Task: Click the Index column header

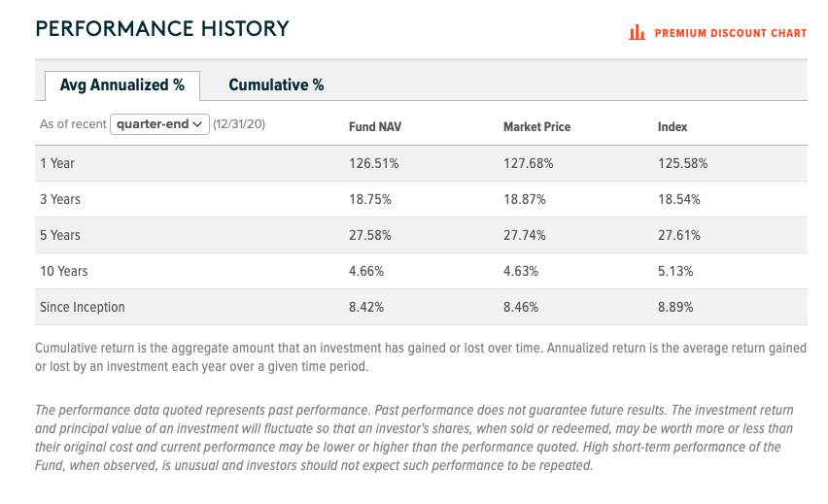Action: pos(673,127)
